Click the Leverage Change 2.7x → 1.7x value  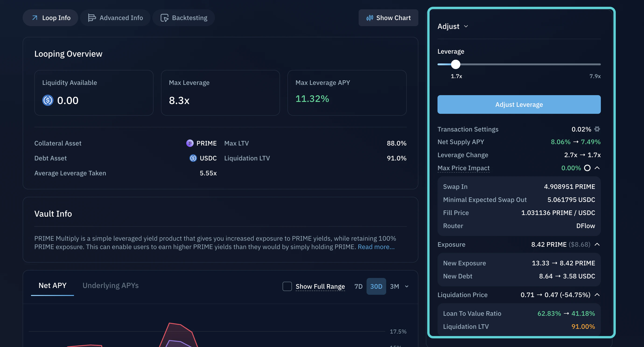click(x=582, y=155)
